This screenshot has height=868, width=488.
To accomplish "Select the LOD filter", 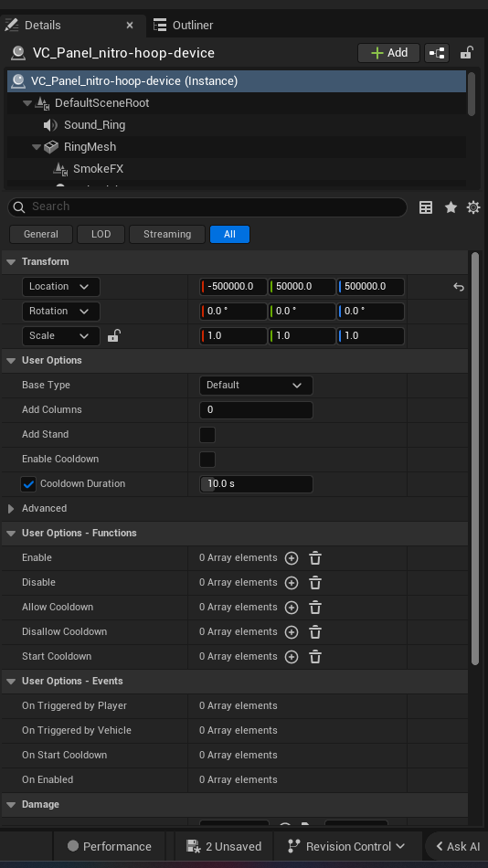I will (101, 234).
